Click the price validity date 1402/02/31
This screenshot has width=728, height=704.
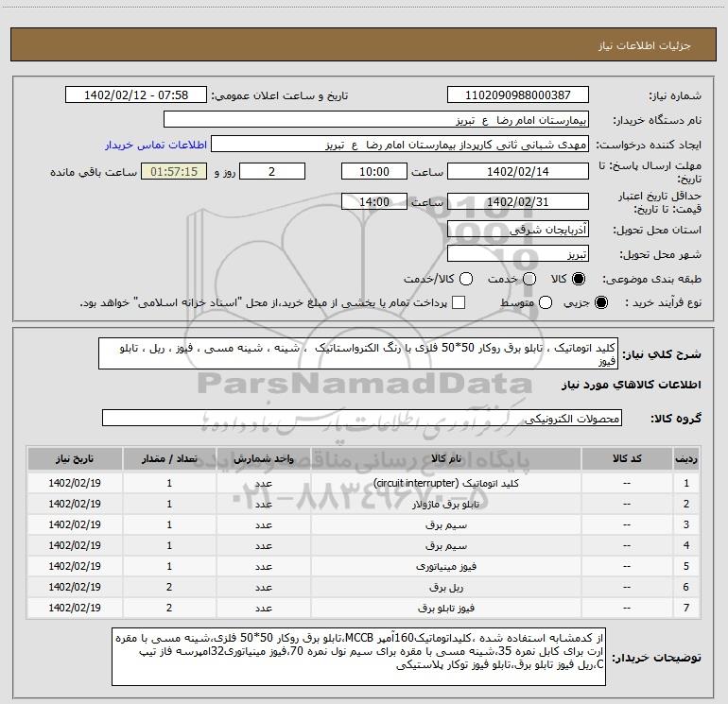(518, 201)
